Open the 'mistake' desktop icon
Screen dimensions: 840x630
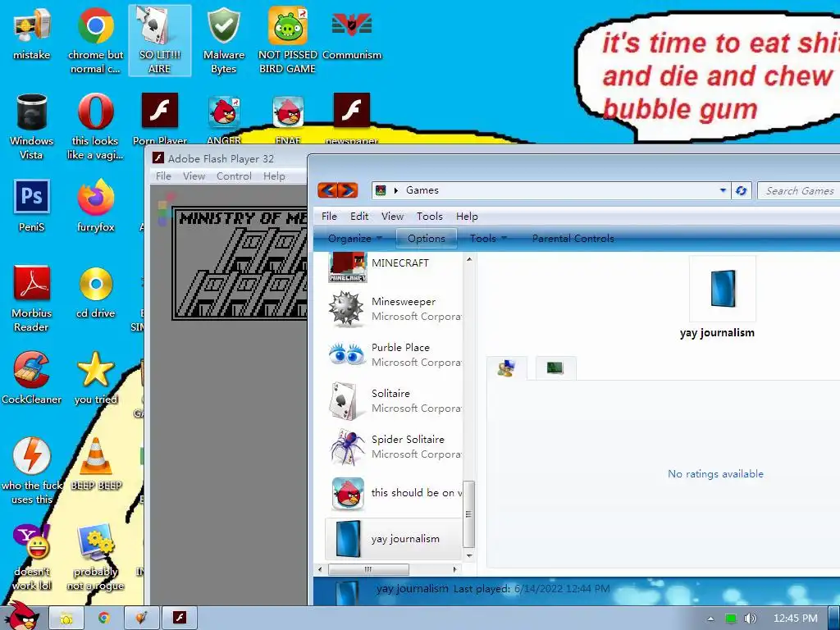(x=31, y=34)
